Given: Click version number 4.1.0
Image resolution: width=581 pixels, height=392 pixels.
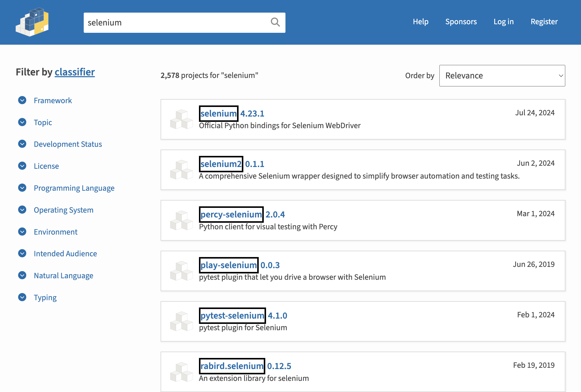Looking at the screenshot, I should [277, 316].
